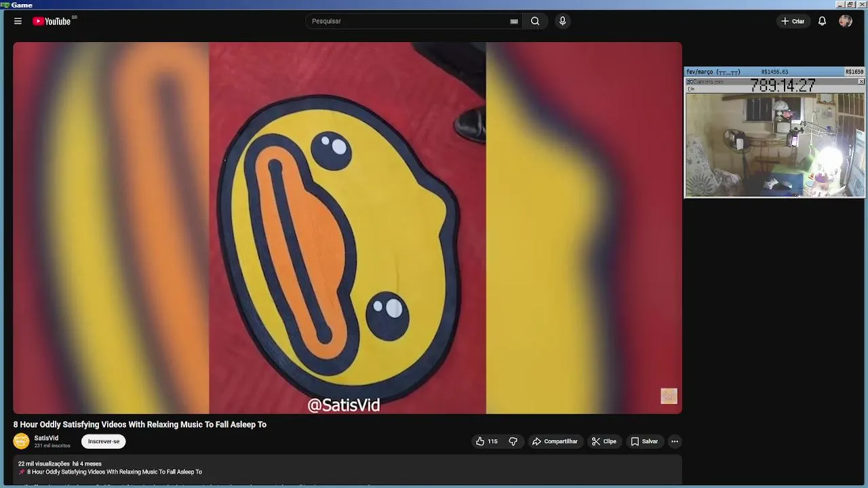Viewport: 868px width, 488px height.
Task: Like the video with thumbs up
Action: (487, 441)
